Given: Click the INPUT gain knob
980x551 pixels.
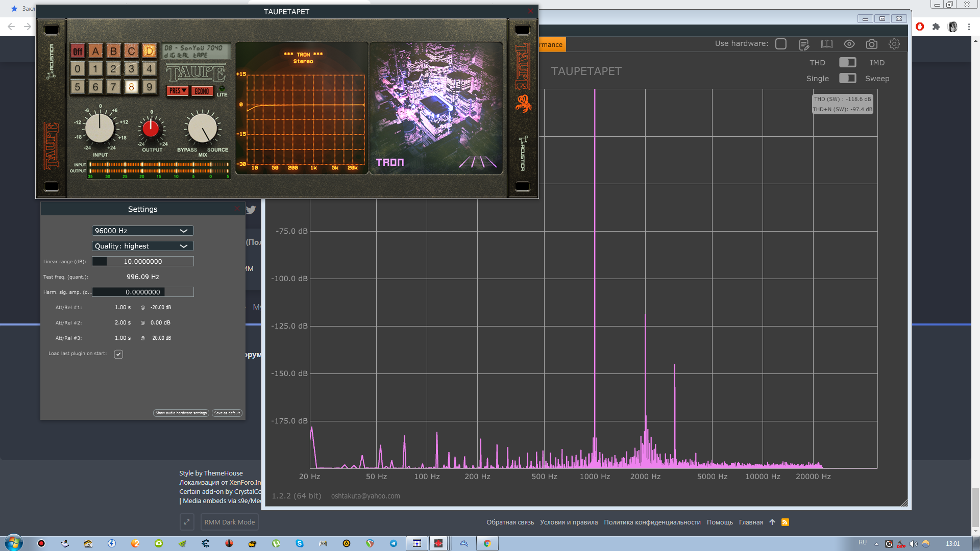Looking at the screenshot, I should point(100,128).
